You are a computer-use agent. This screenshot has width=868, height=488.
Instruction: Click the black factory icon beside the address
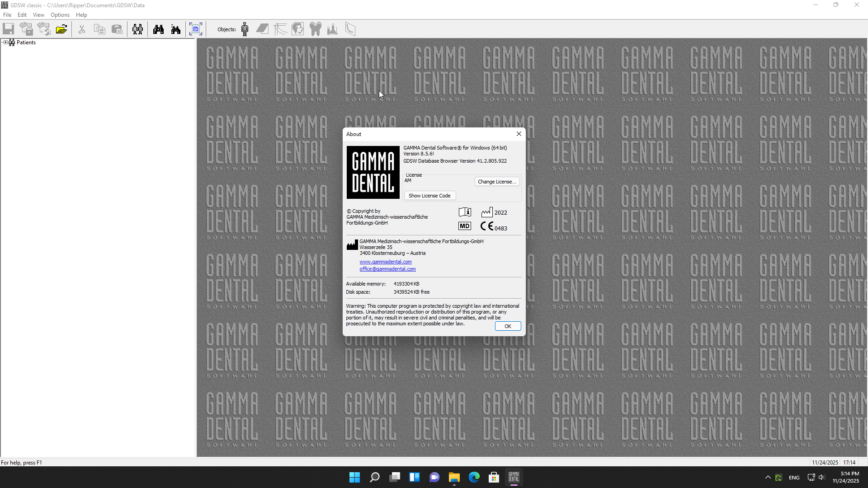click(x=352, y=245)
